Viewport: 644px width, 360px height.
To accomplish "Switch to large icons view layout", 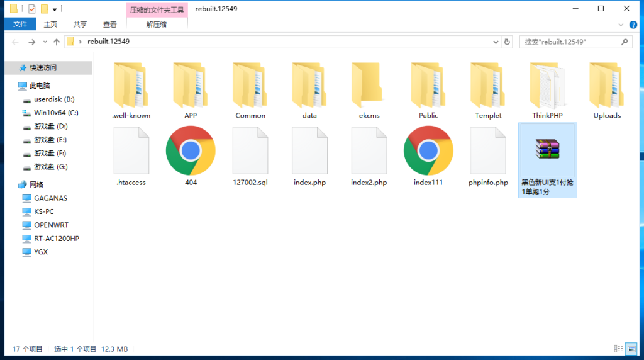I will coord(631,349).
